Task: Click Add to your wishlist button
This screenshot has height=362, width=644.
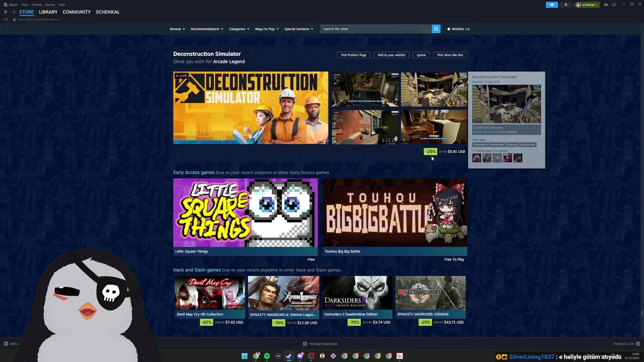Action: point(391,55)
